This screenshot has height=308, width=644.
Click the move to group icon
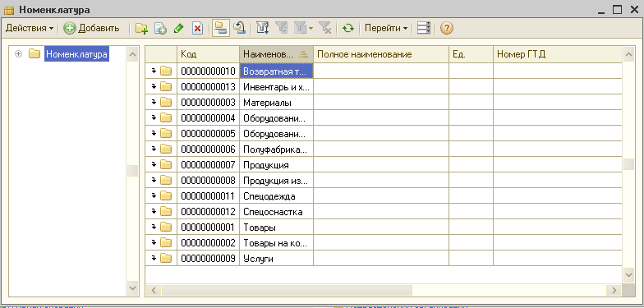239,28
